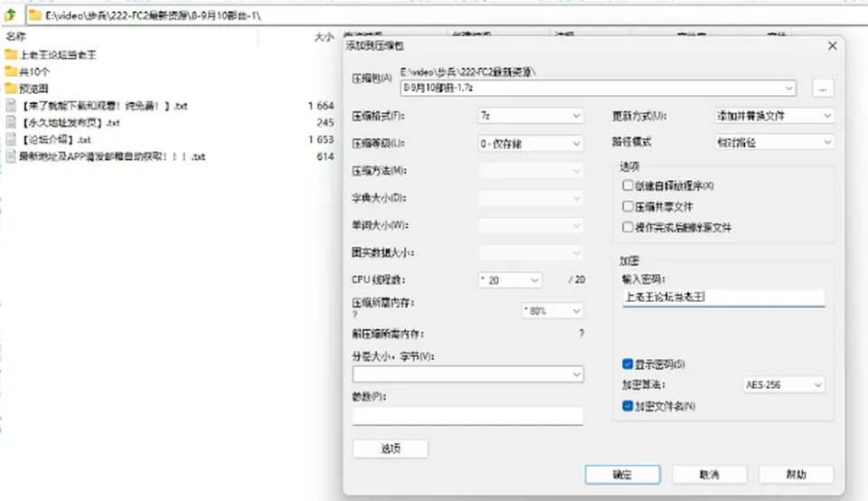868x501 pixels.
Task: Click the folder icon in the address bar
Action: click(x=35, y=15)
